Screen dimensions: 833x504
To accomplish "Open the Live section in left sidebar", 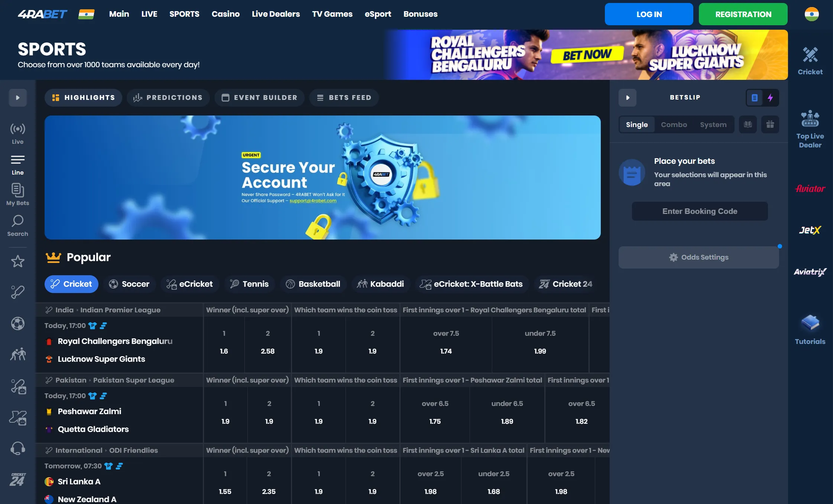I will [17, 133].
